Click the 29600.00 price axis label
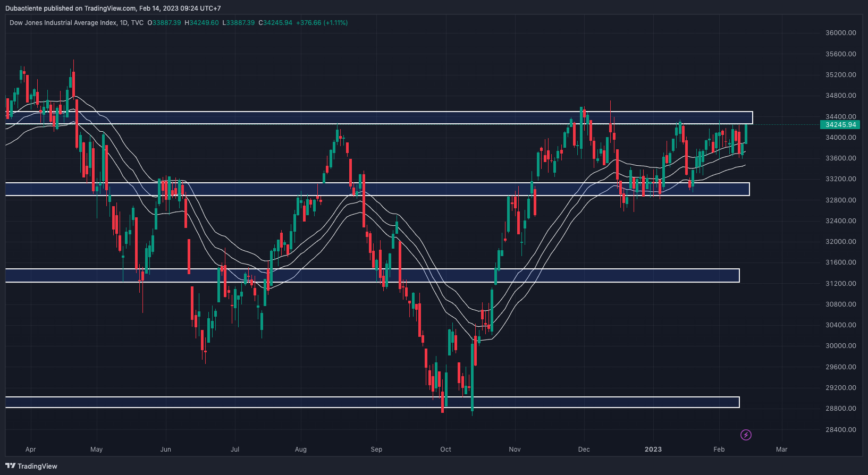Screen dimensions: 868x475 pyautogui.click(x=840, y=367)
